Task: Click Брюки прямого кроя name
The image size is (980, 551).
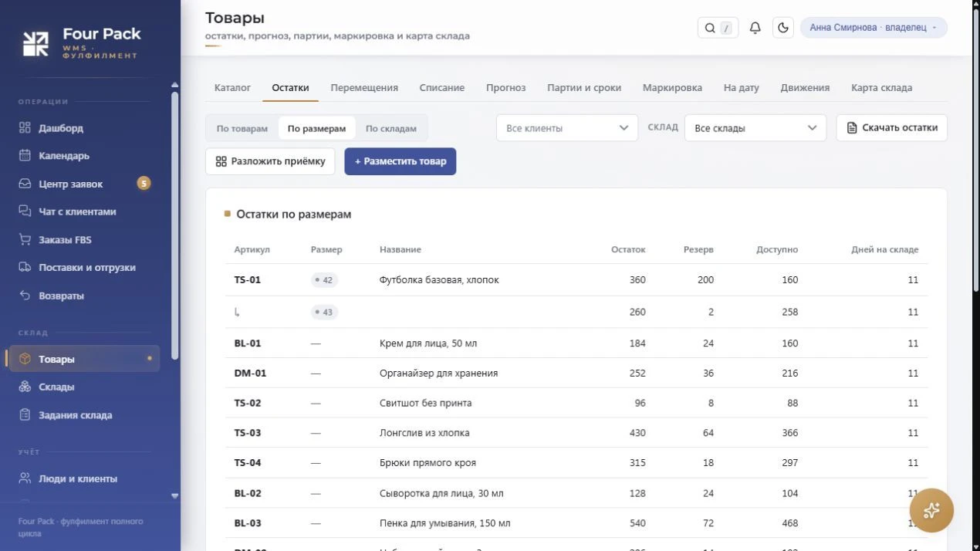Action: [427, 463]
